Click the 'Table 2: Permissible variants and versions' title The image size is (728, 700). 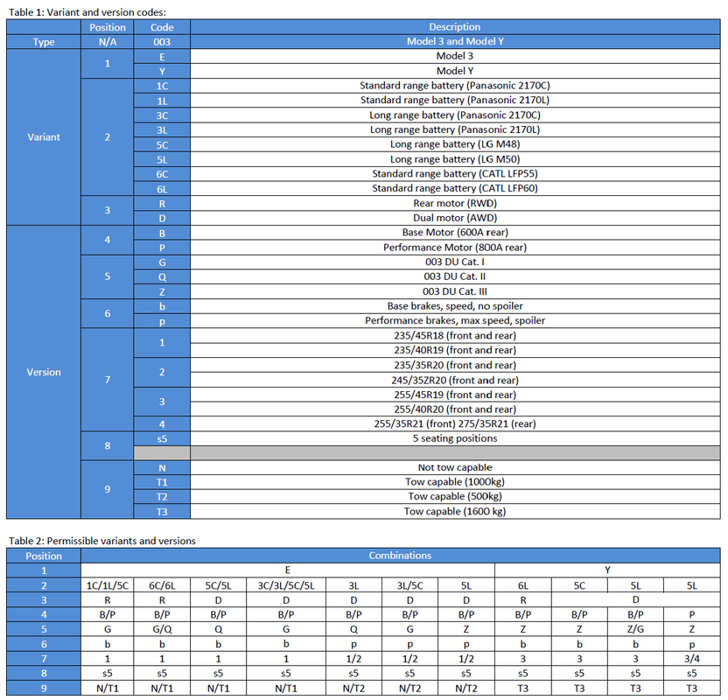tap(102, 541)
